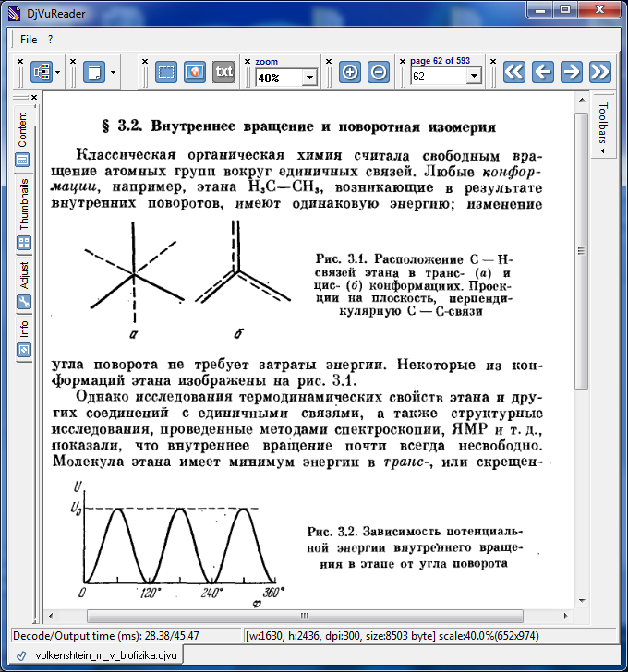628x672 pixels.
Task: Open the navigation tree layout icon
Action: [x=42, y=72]
